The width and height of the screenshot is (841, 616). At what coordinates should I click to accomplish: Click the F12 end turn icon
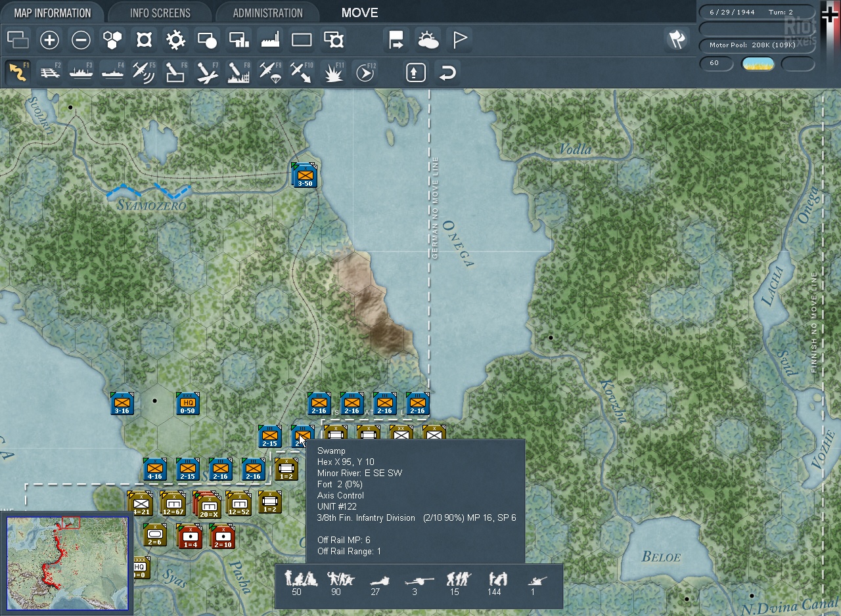pos(365,72)
